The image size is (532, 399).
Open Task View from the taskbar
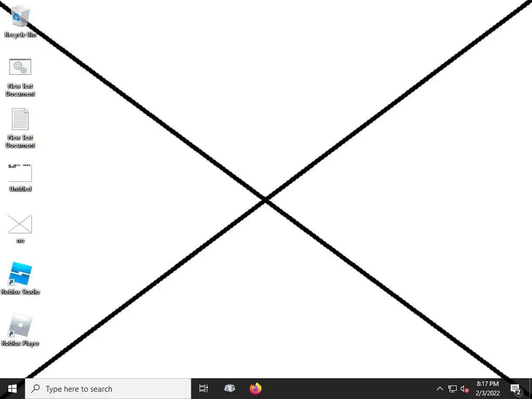coord(204,389)
